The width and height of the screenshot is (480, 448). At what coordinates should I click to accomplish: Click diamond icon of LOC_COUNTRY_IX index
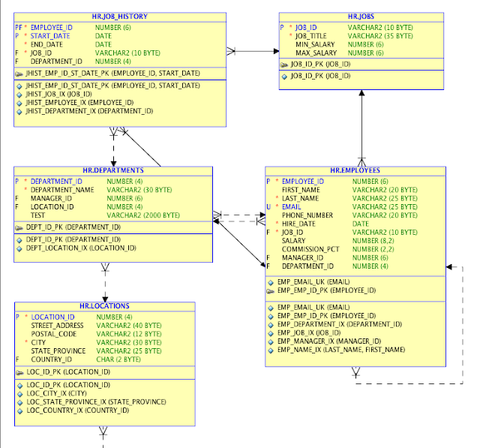[20, 411]
